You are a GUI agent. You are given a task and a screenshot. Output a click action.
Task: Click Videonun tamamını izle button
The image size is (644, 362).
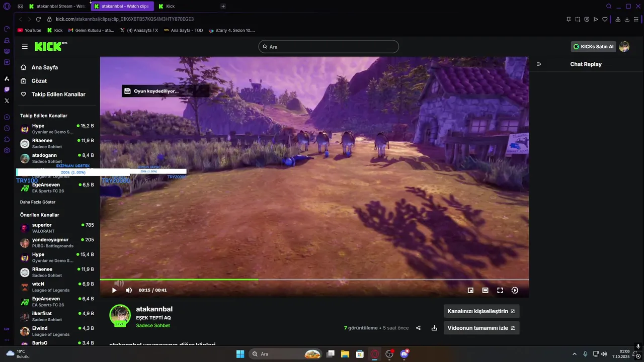481,328
